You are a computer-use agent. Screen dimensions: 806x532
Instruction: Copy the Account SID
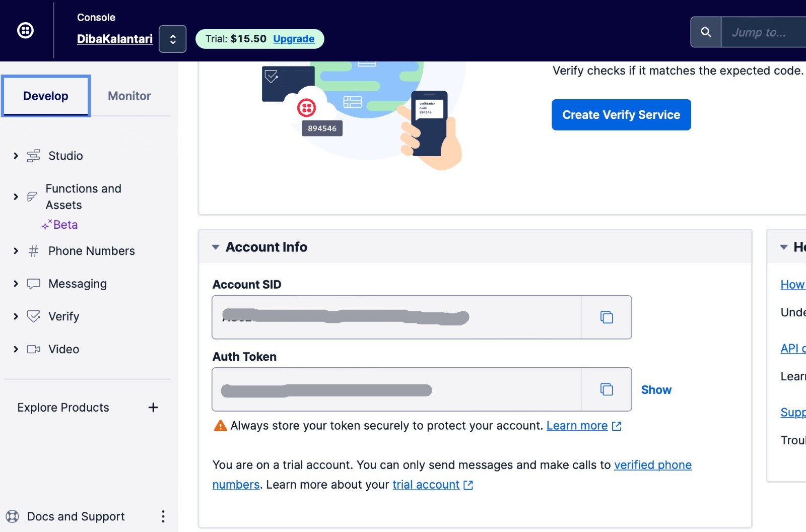(x=607, y=317)
